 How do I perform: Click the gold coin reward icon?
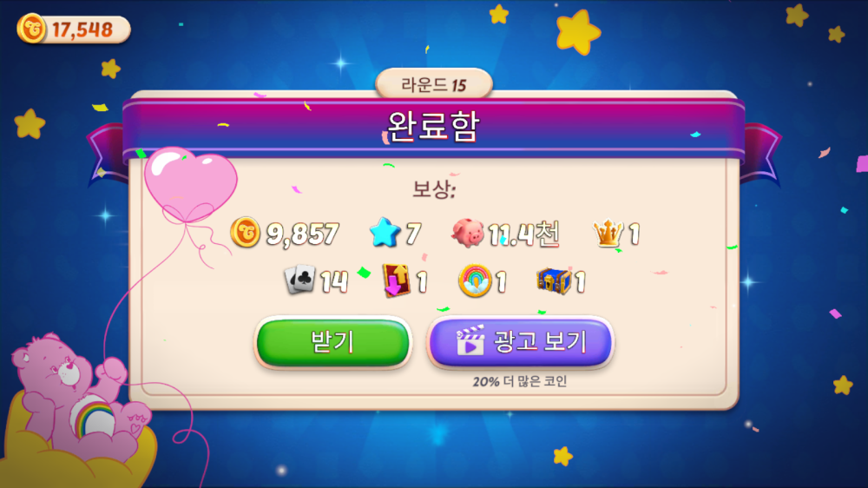tap(246, 232)
